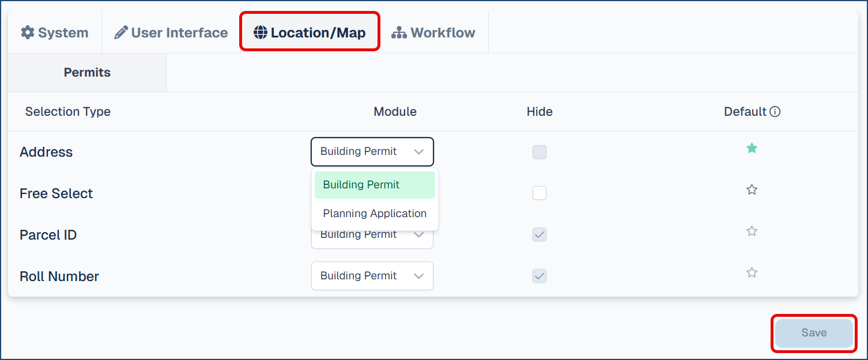Viewport: 868px width, 360px height.
Task: Uncheck the Hide checkbox for Parcel ID
Action: click(x=539, y=235)
